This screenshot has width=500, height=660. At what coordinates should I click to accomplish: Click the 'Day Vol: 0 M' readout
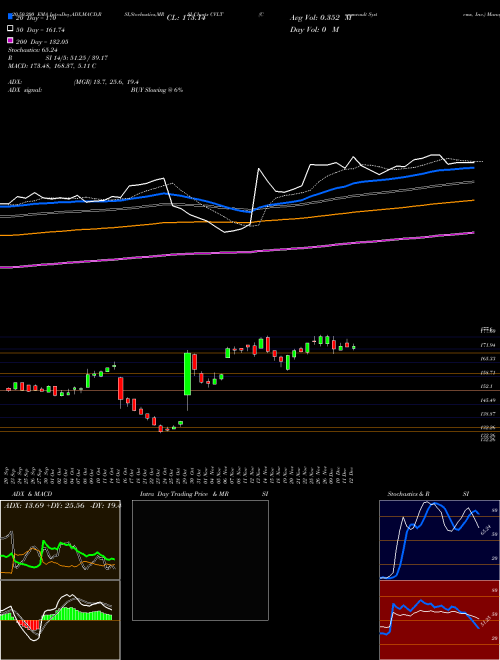[x=314, y=29]
